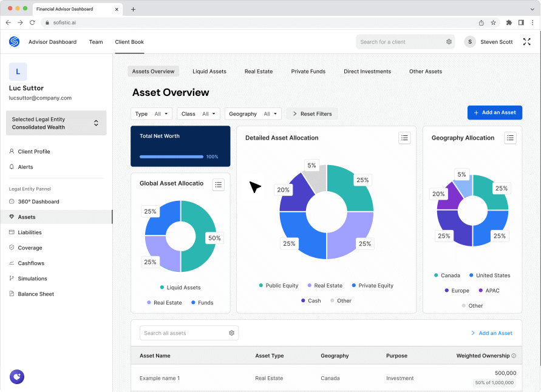Image resolution: width=541 pixels, height=392 pixels.
Task: Click the Geography Allocation list view icon
Action: click(510, 138)
